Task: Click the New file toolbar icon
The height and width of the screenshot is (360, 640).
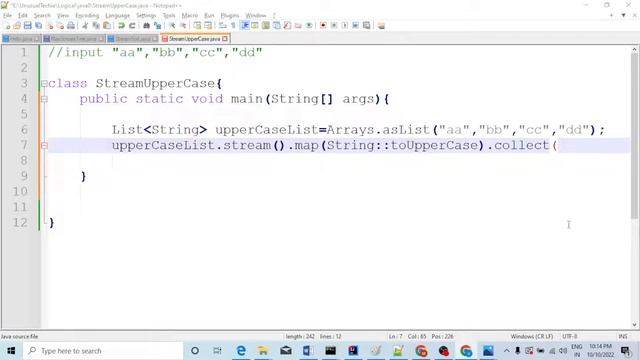Action: pyautogui.click(x=7, y=25)
